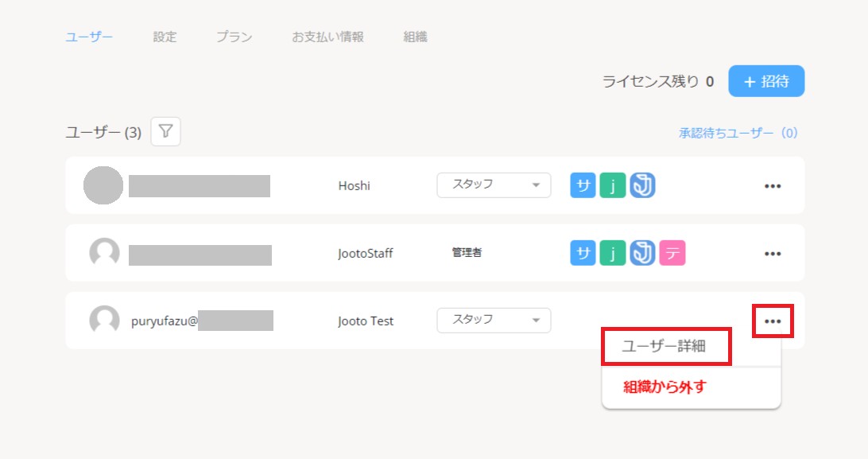This screenshot has height=459, width=868.
Task: Go to the お支払い情報 tab
Action: coord(327,37)
